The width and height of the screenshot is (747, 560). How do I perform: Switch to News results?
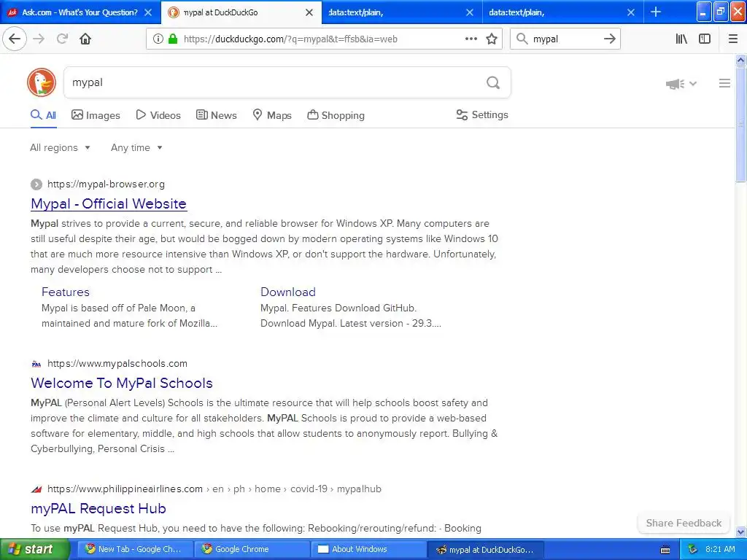pos(216,115)
